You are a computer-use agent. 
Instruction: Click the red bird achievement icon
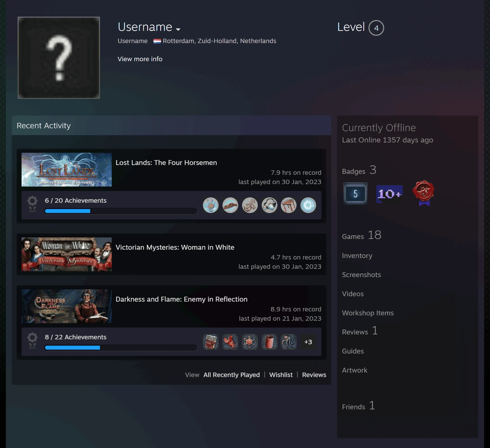click(230, 342)
